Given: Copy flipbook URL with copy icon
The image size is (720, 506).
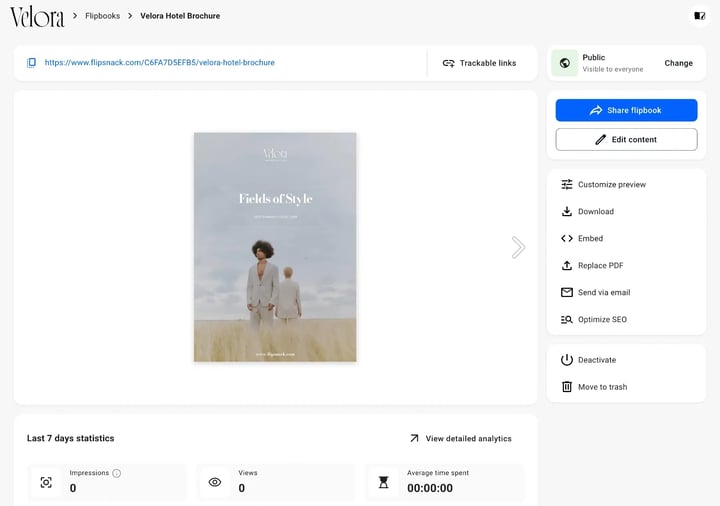Looking at the screenshot, I should coord(31,62).
